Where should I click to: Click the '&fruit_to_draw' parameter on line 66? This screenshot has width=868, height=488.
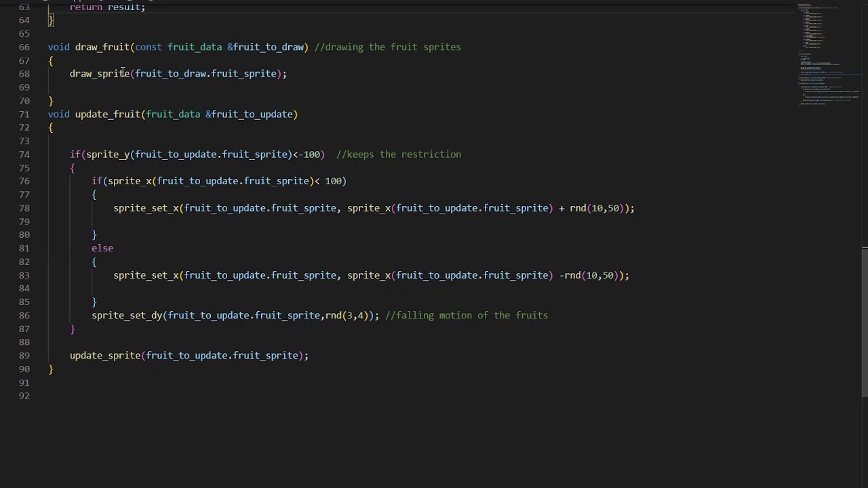[266, 47]
